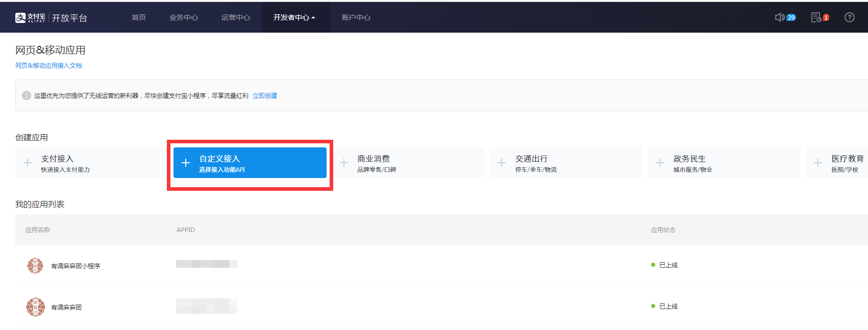Open the task list icon with red badge
The image size is (868, 330).
816,17
